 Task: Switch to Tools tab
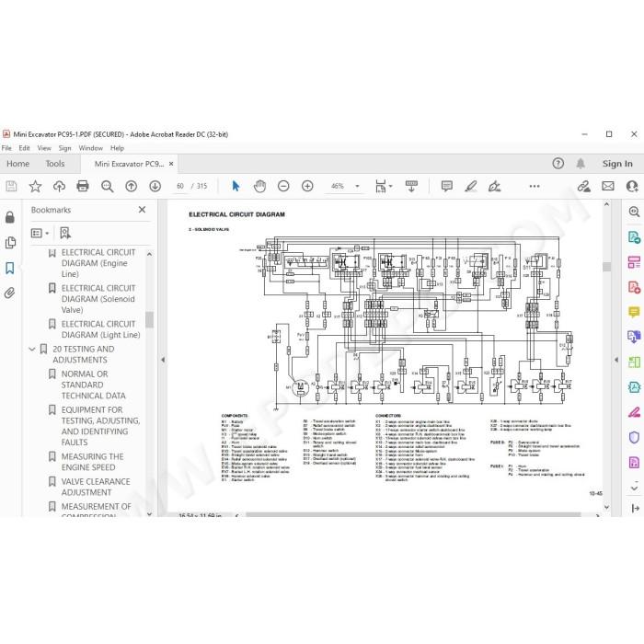pyautogui.click(x=55, y=164)
